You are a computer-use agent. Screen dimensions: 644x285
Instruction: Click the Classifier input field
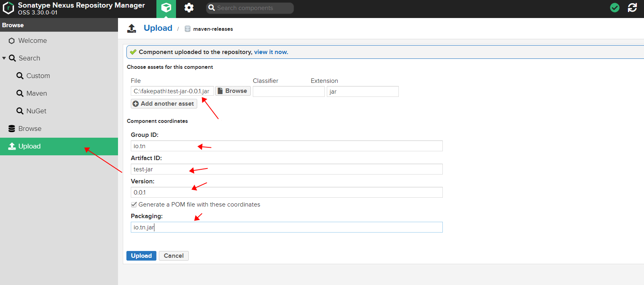tap(289, 91)
